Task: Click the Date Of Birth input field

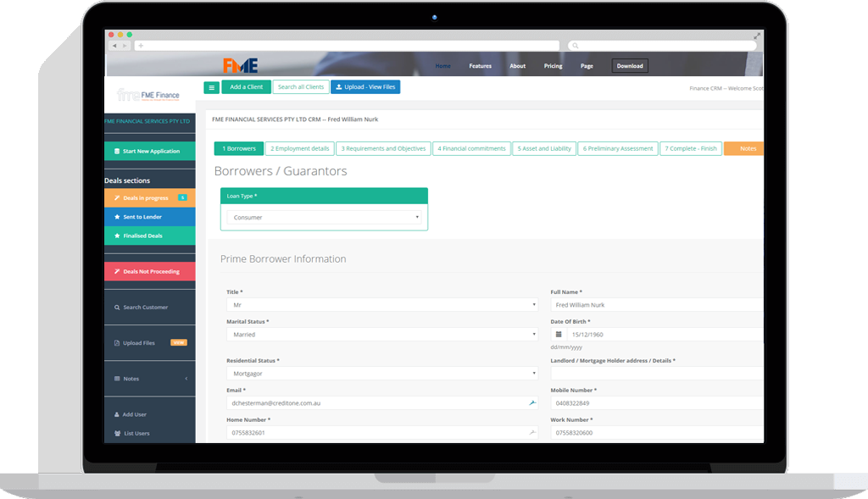Action: pos(665,334)
